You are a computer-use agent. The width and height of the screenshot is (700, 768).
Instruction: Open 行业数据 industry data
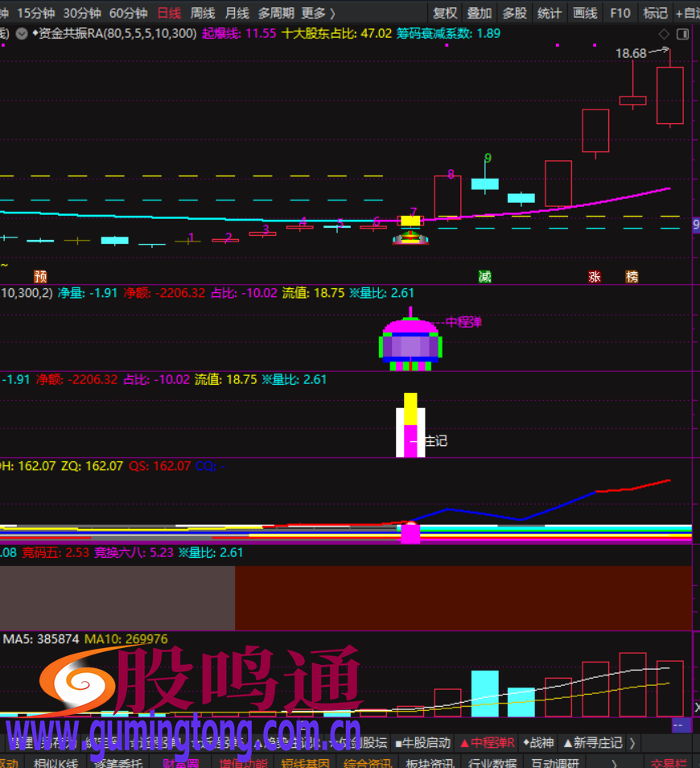coord(492,763)
